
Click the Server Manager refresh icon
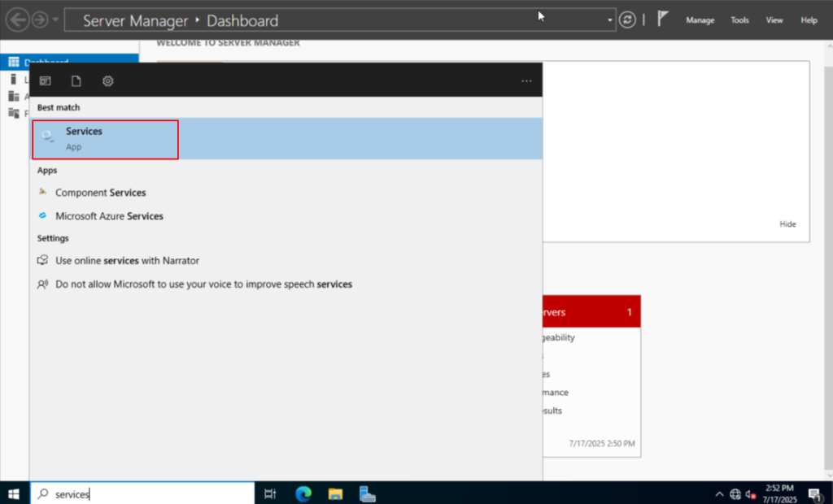click(627, 20)
